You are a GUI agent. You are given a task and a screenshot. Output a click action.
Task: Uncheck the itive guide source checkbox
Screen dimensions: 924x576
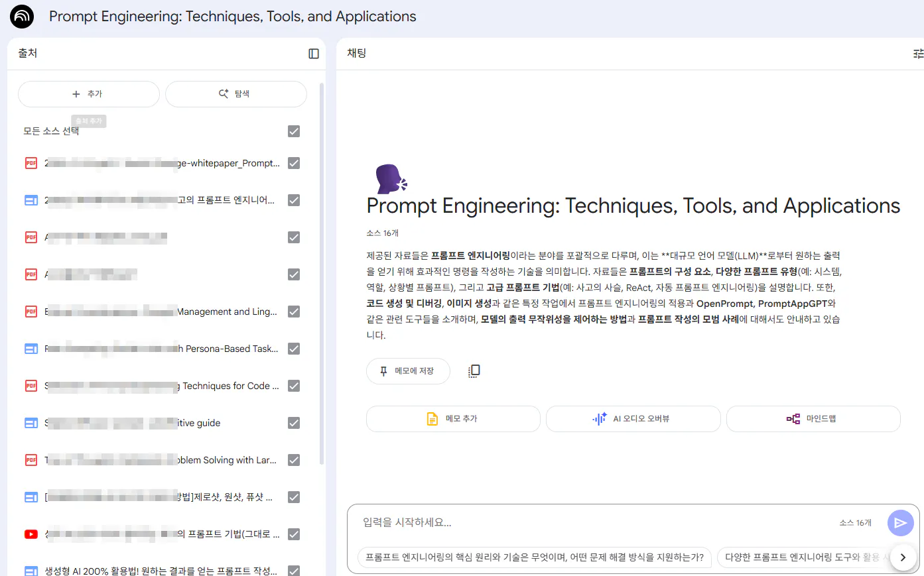(x=294, y=423)
